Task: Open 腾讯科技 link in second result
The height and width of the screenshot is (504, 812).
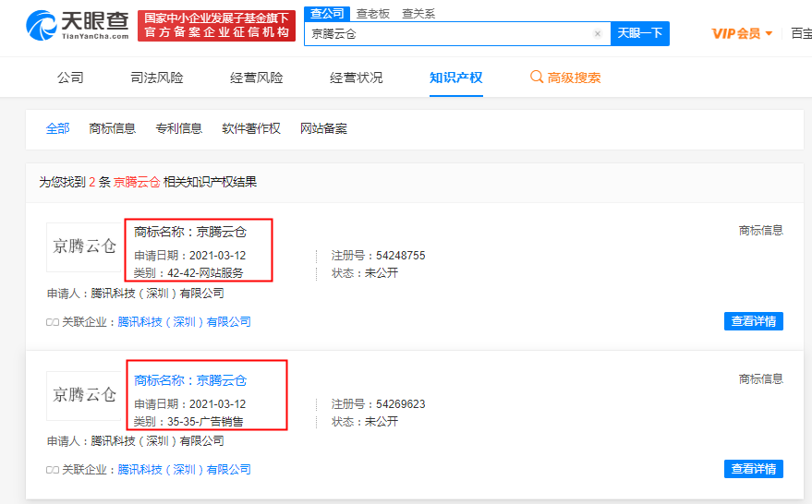Action: pyautogui.click(x=185, y=469)
